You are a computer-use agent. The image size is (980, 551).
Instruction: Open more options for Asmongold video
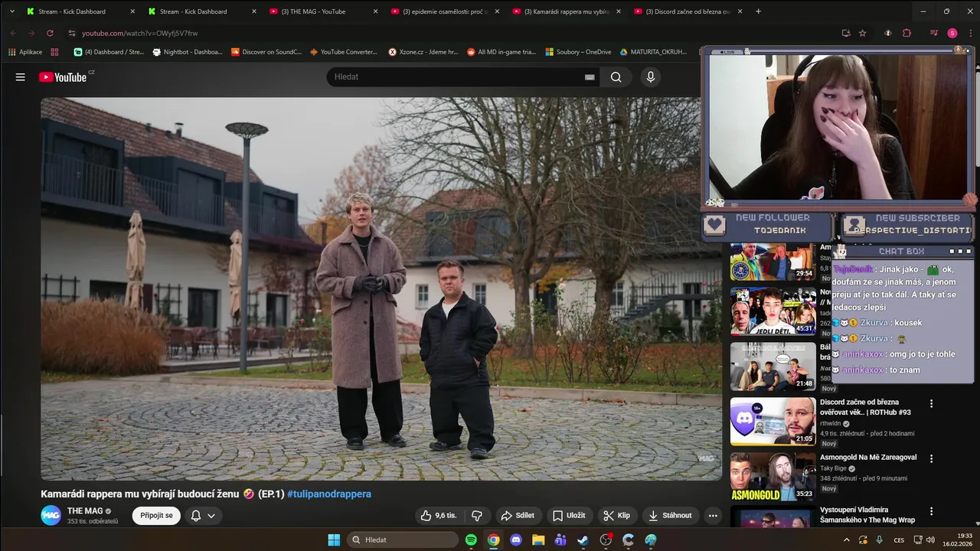[932, 458]
